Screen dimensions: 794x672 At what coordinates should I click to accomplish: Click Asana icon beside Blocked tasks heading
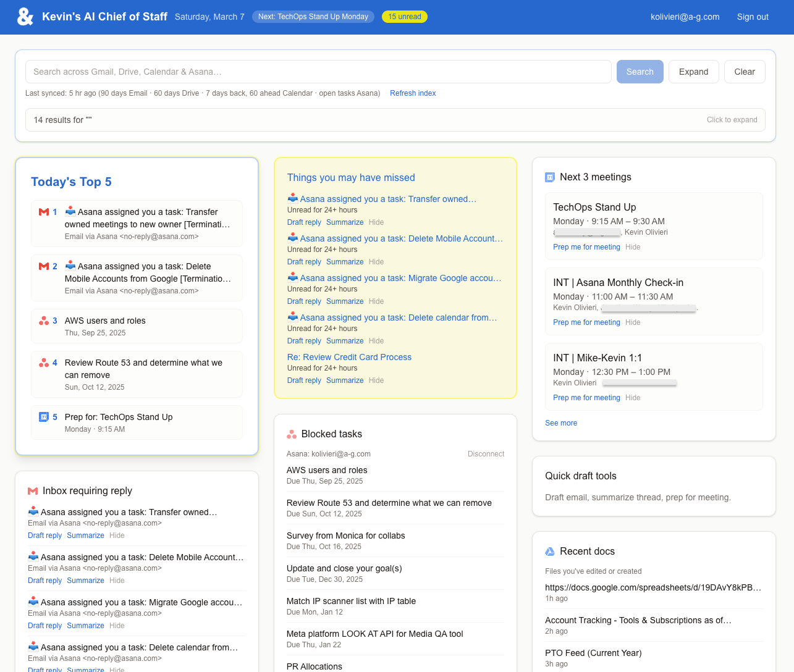coord(292,434)
